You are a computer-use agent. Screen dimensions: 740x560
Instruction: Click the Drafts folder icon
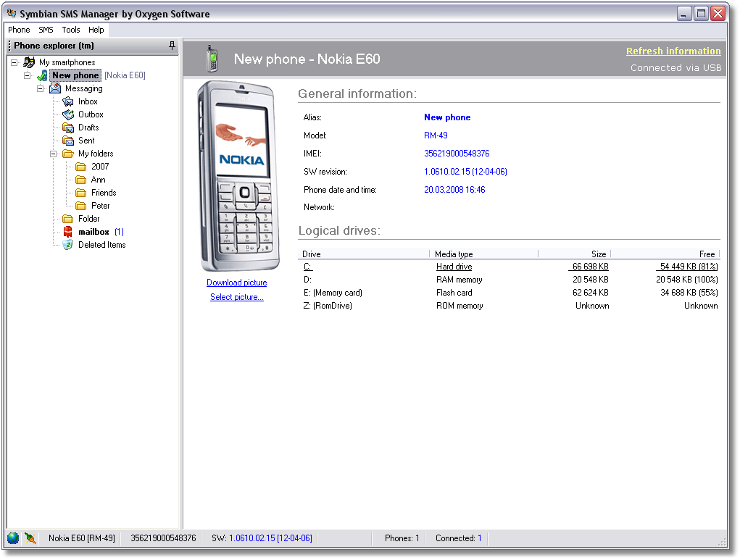pos(68,128)
